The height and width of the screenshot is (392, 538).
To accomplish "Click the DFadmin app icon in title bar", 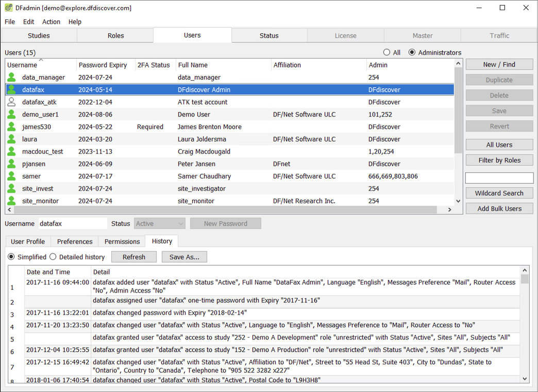I will 9,8.
